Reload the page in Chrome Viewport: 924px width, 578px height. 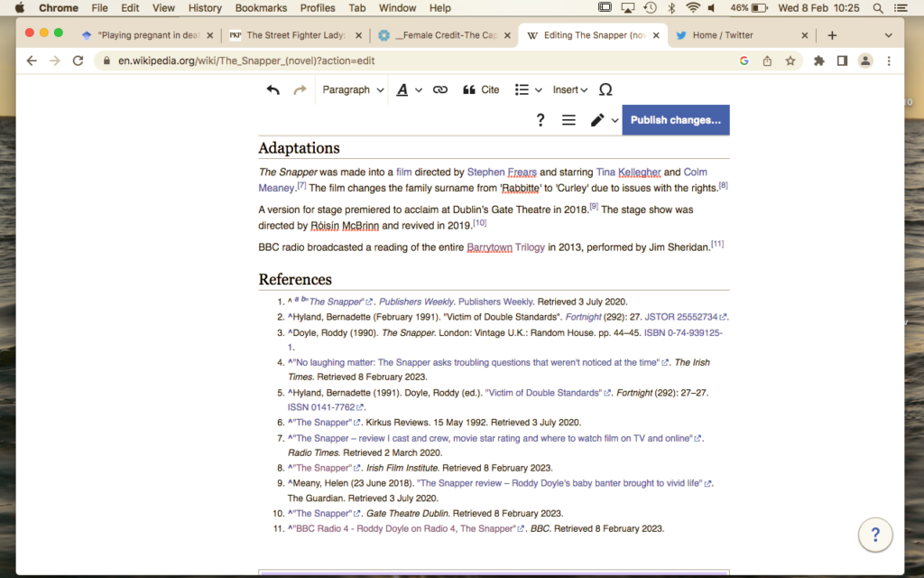pos(78,61)
